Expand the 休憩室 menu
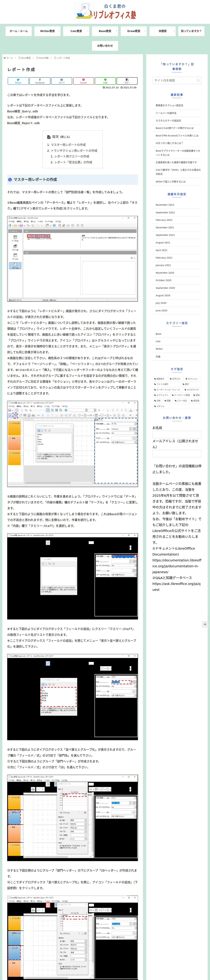The height and width of the screenshot is (980, 210). point(163,31)
